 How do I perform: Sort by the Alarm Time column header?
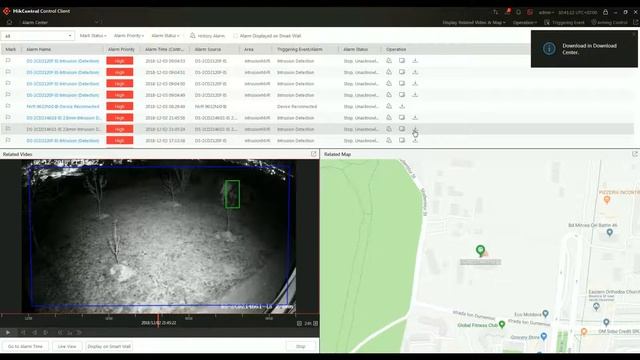click(164, 49)
